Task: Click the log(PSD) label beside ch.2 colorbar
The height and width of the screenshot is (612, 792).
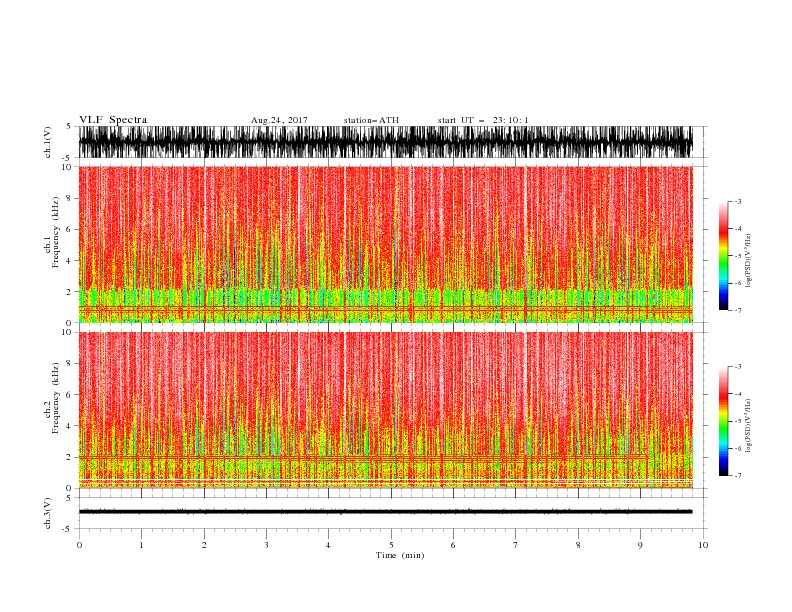Action: 748,425
